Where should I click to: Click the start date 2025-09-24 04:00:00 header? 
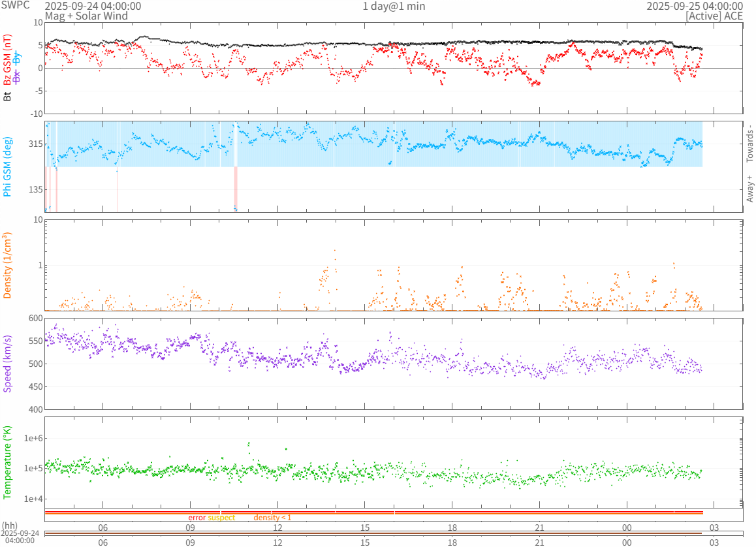point(92,6)
